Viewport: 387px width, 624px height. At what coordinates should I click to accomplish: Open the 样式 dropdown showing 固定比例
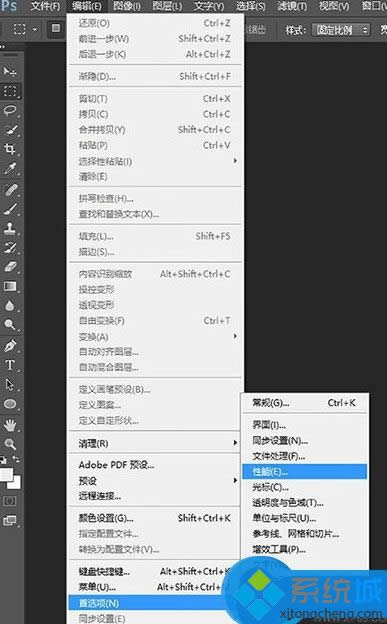[x=341, y=29]
